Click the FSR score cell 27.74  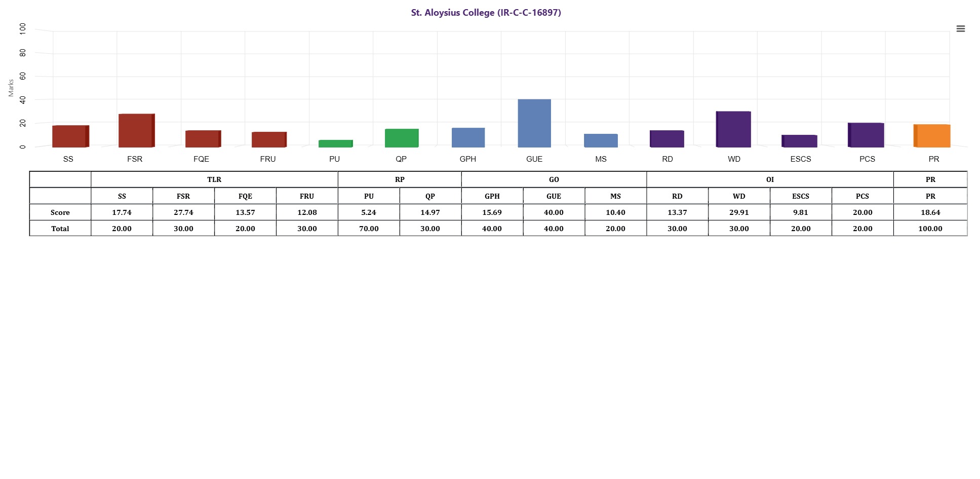183,212
